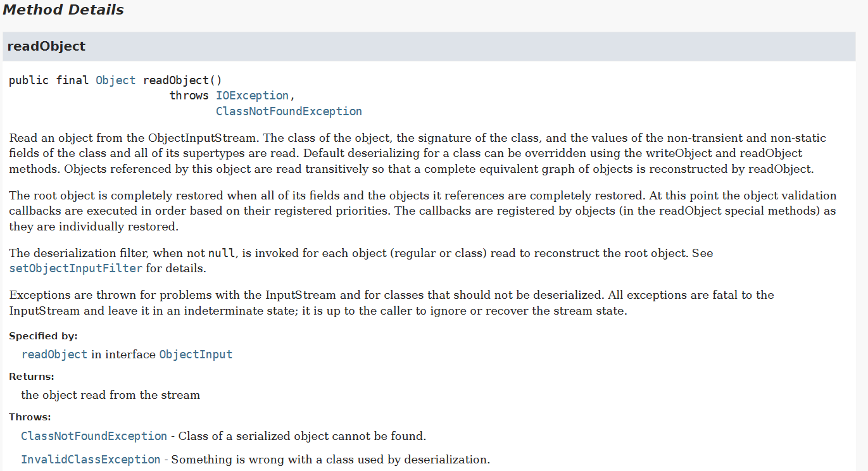Click the readObject() name in the signature

tap(182, 80)
